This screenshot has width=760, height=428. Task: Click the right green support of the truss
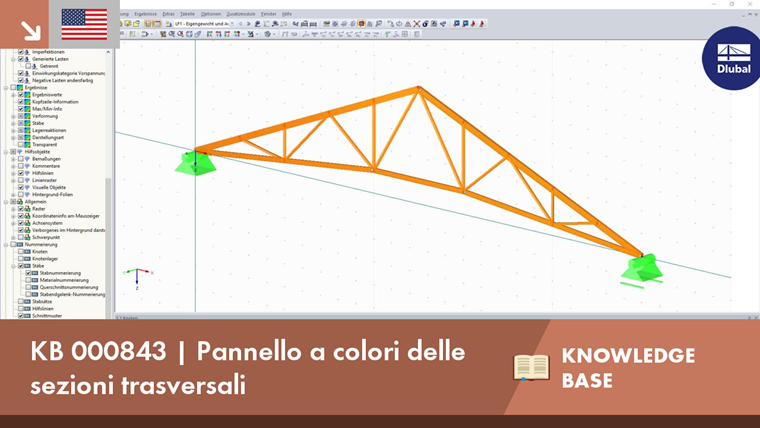(642, 269)
